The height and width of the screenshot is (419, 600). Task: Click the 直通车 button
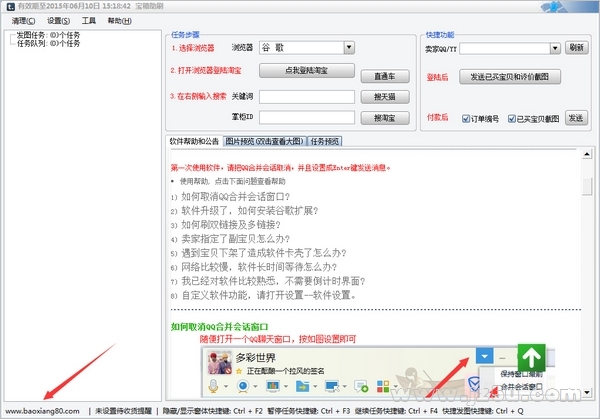[x=385, y=76]
